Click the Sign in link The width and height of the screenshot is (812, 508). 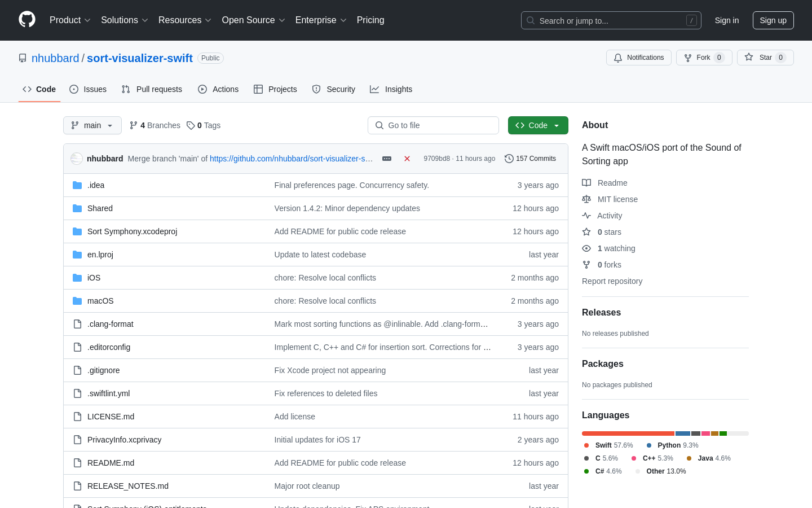[727, 20]
